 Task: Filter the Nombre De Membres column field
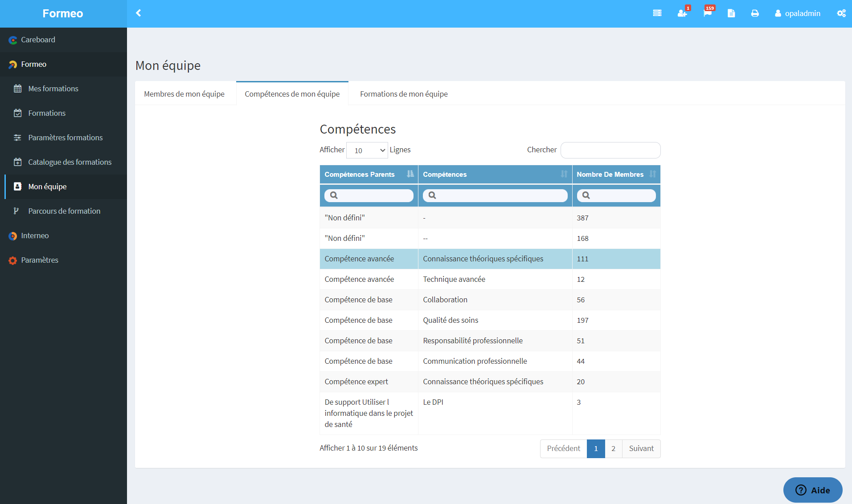pyautogui.click(x=616, y=195)
